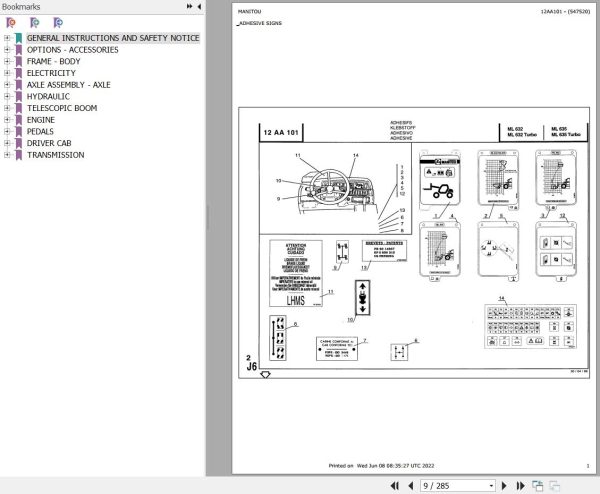Image resolution: width=600 pixels, height=494 pixels.
Task: Click the ENGINE bookmark ribbon icon
Action: [18, 120]
